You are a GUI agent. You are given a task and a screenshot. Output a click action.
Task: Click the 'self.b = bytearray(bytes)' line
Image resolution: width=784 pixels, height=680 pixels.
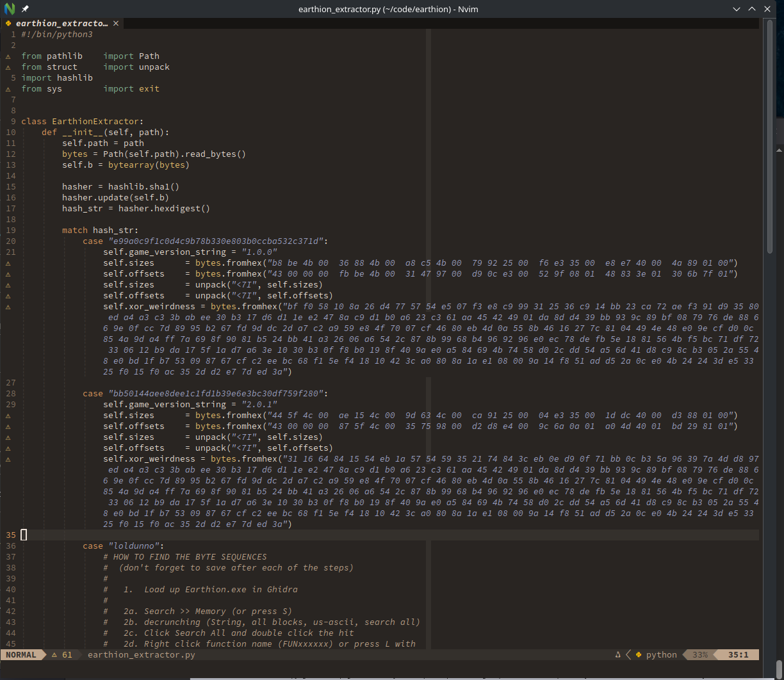pyautogui.click(x=126, y=165)
